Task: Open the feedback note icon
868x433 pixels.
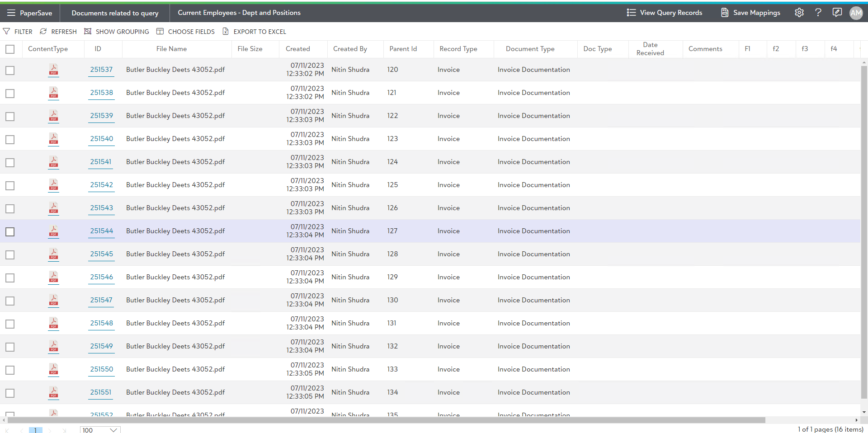Action: click(837, 13)
